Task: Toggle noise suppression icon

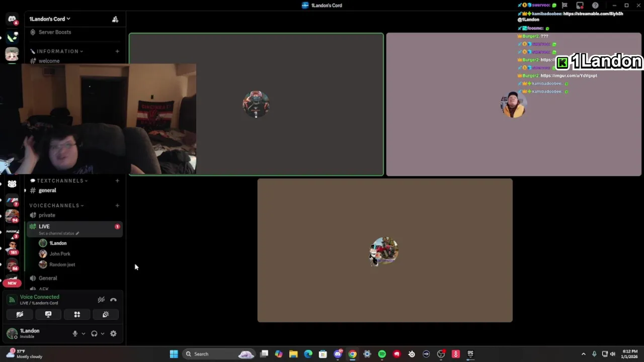Action: click(101, 300)
